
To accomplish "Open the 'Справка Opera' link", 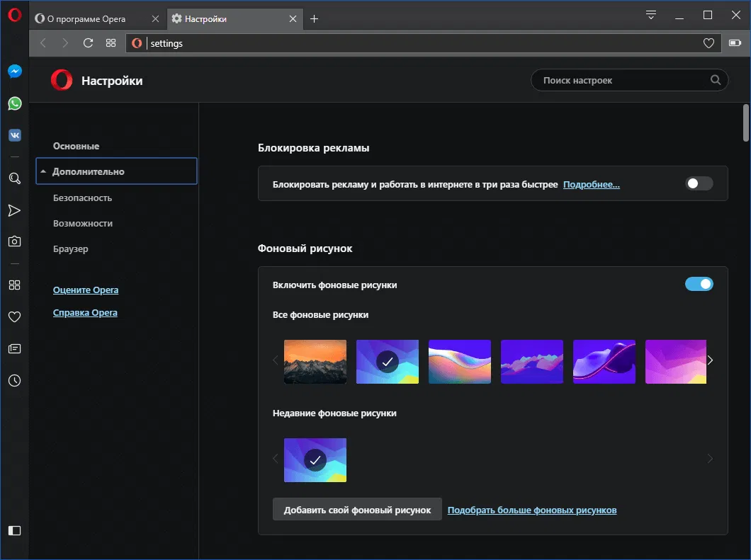I will point(85,312).
